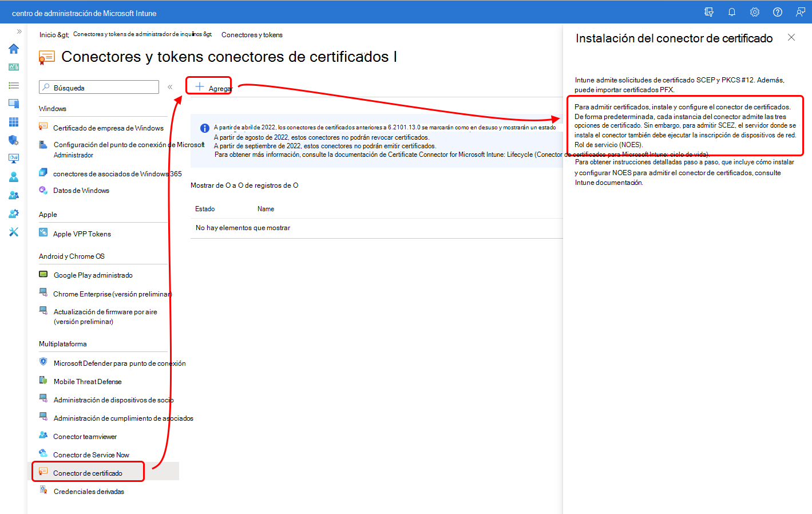Select Google Play administrado
Image resolution: width=812 pixels, height=514 pixels.
[93, 275]
